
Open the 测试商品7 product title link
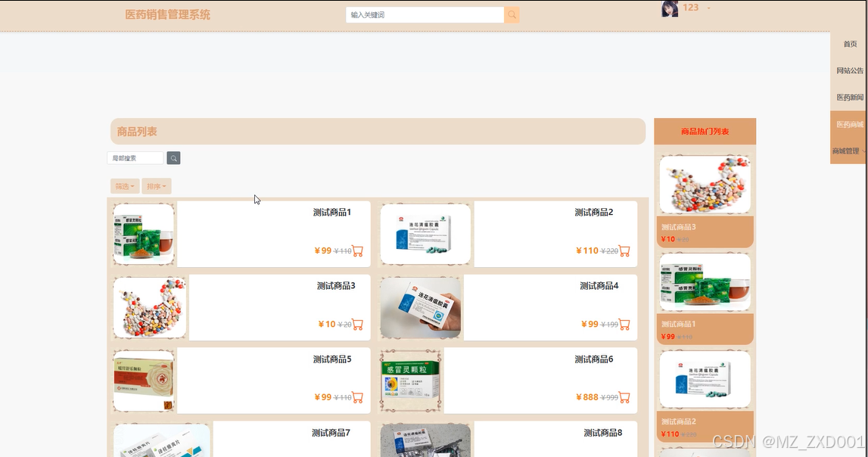pyautogui.click(x=331, y=434)
